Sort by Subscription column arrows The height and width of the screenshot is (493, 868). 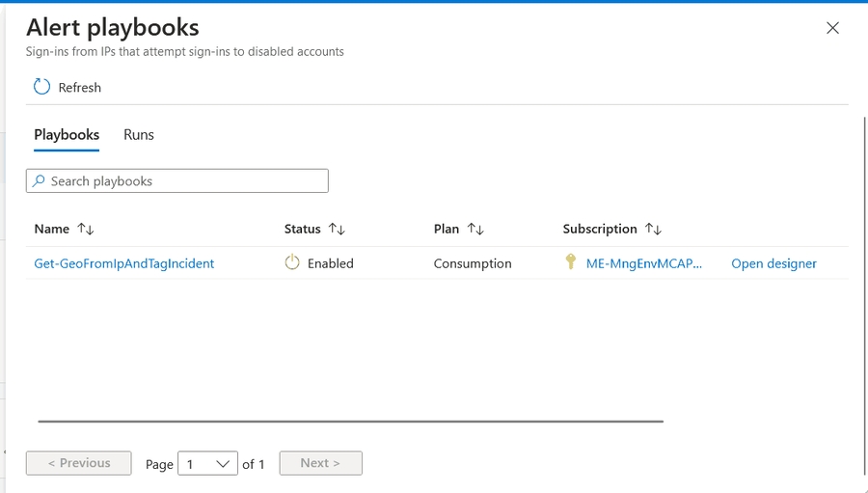(653, 229)
